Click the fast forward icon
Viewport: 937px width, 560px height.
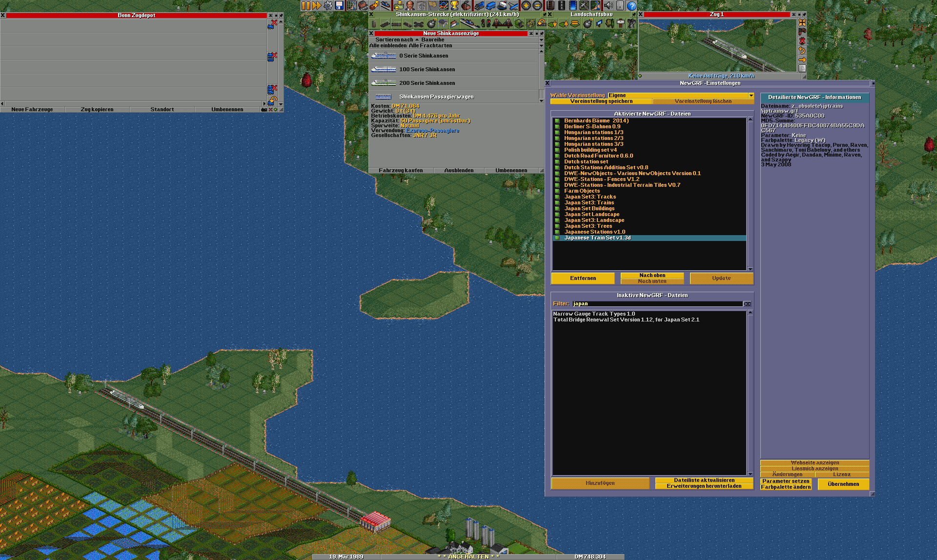coord(316,5)
